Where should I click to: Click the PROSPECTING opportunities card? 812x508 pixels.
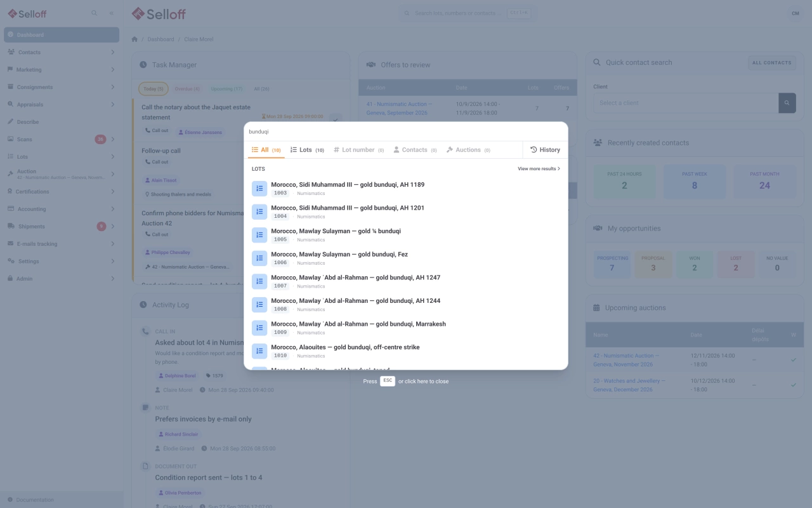(612, 265)
